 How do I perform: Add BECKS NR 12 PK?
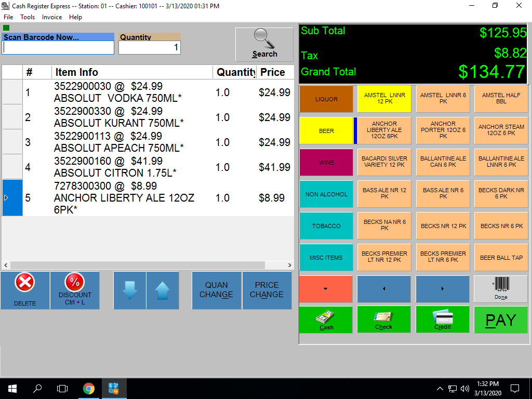[443, 225]
